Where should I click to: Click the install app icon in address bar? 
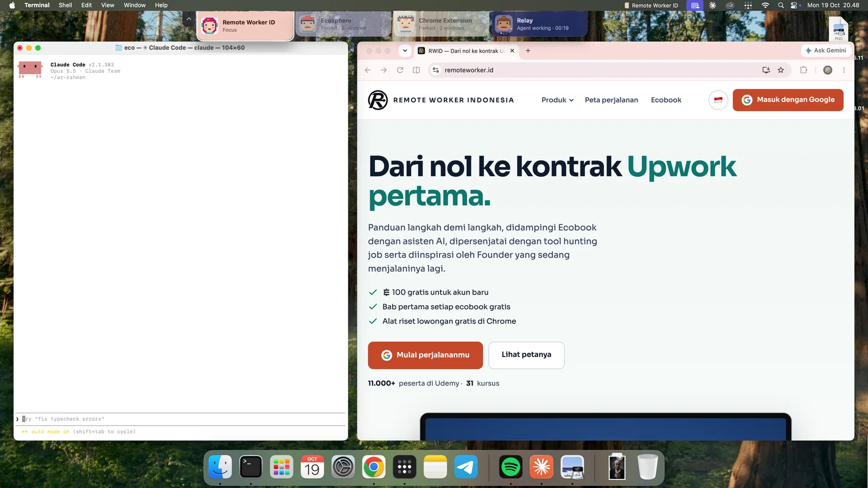(766, 70)
